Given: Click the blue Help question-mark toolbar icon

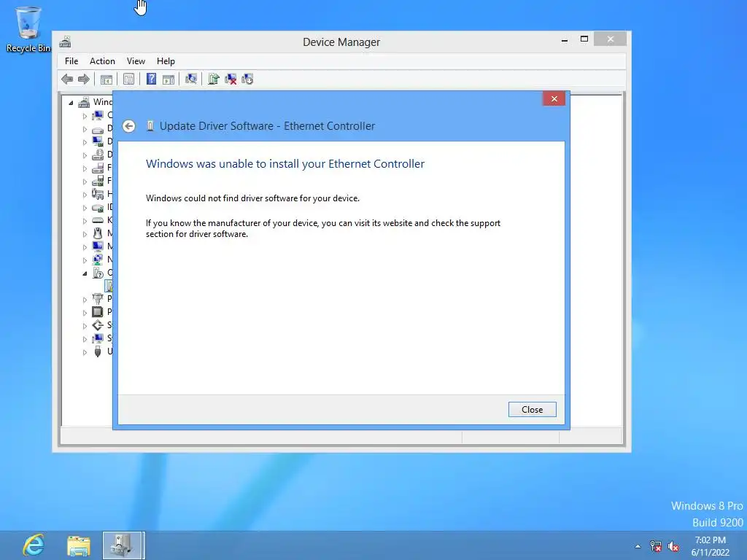Looking at the screenshot, I should 151,79.
